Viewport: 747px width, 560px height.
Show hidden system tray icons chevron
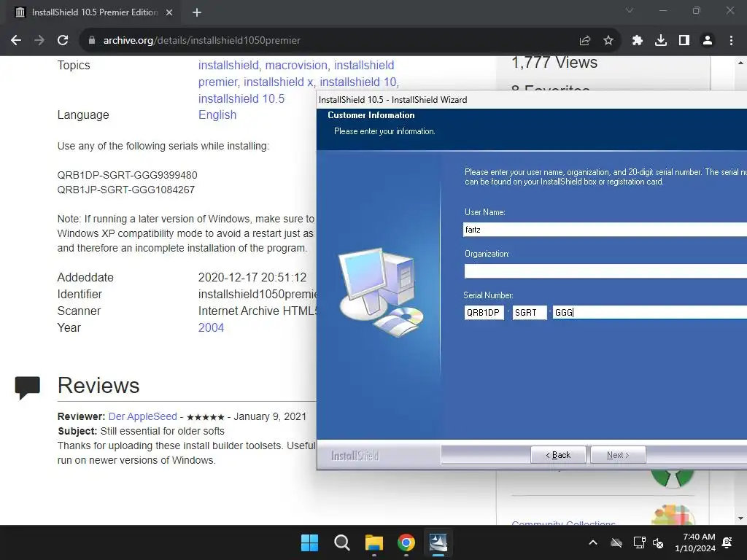point(593,542)
